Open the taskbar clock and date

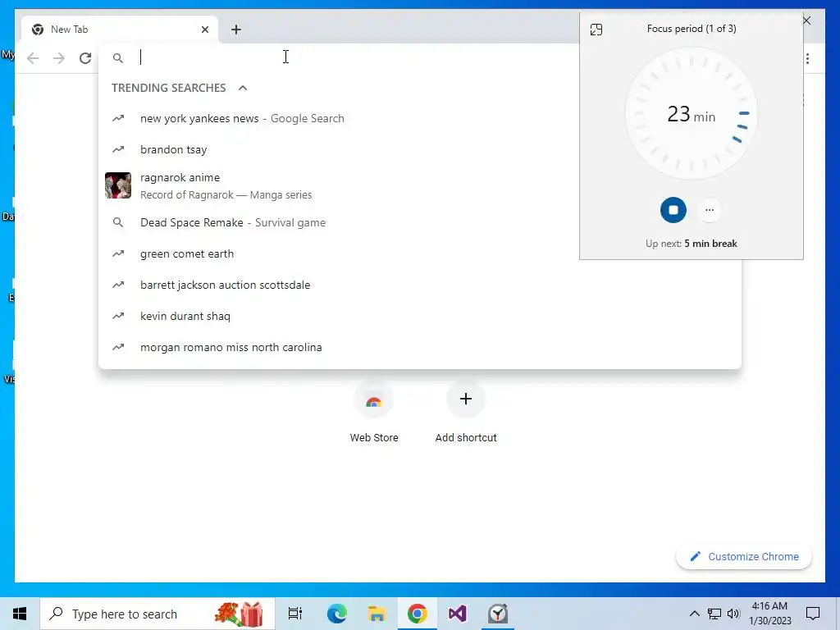click(x=769, y=614)
